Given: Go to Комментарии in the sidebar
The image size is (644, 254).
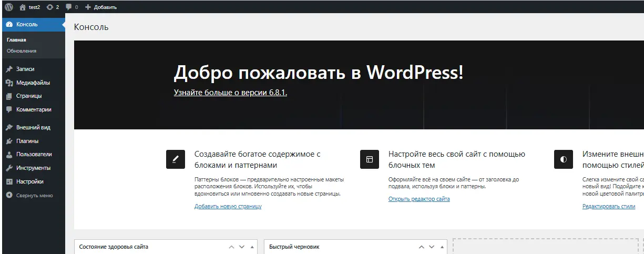Looking at the screenshot, I should (x=33, y=109).
